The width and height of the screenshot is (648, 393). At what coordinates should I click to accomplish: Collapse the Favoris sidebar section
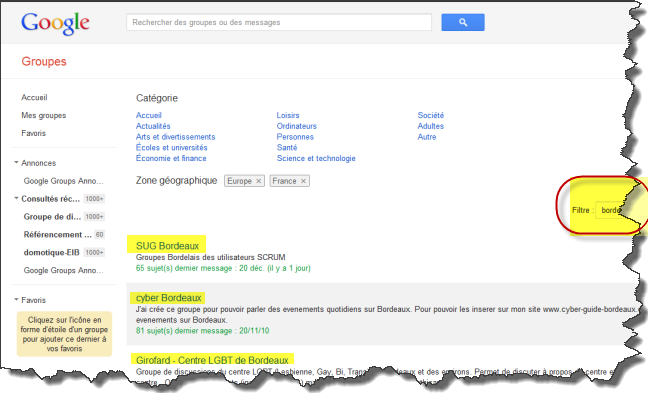pos(17,300)
